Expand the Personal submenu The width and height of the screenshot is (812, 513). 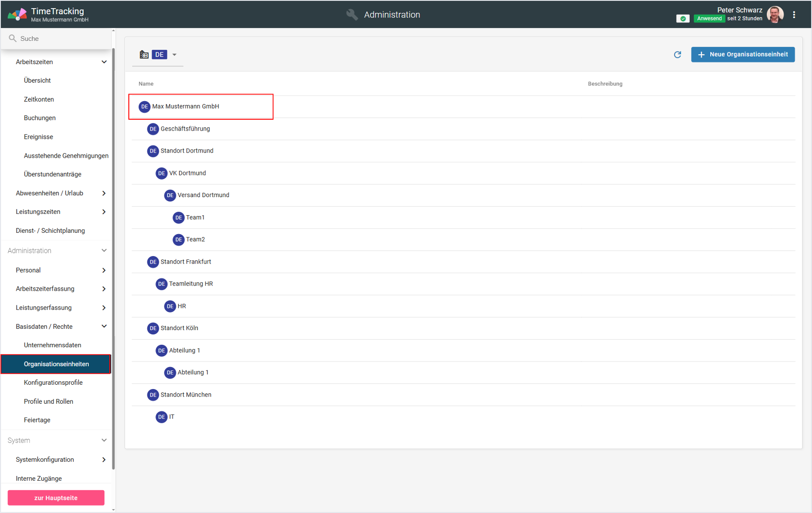coord(104,270)
